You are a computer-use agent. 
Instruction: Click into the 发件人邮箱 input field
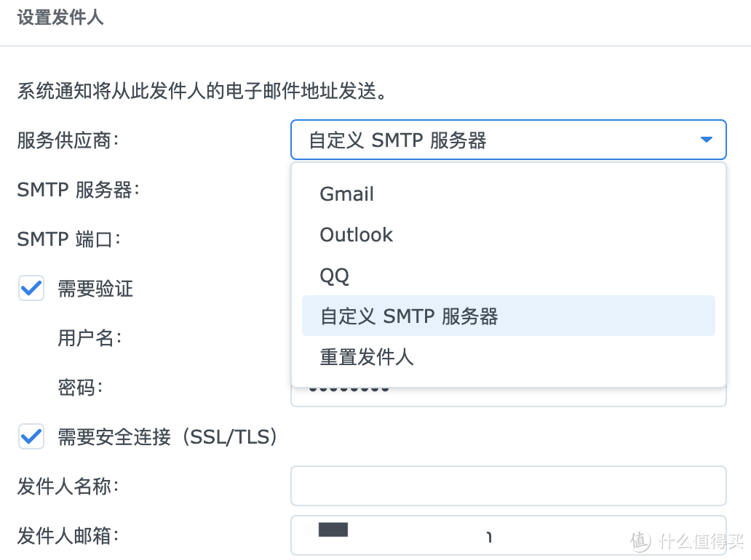(508, 536)
